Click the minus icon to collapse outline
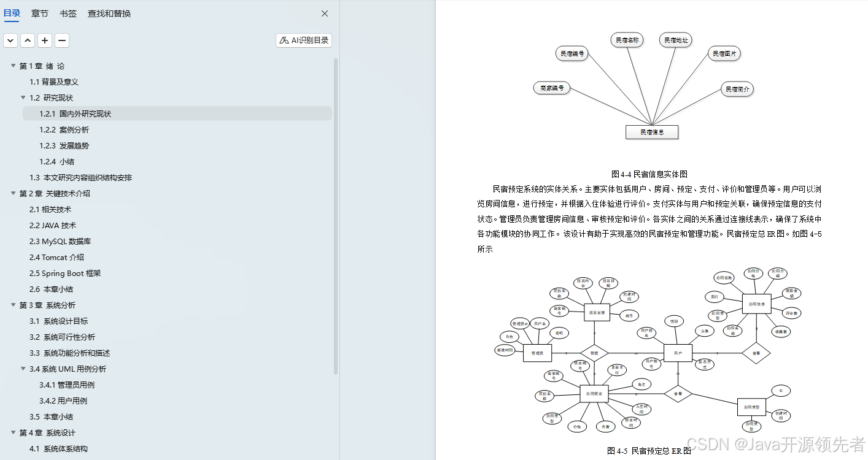The image size is (868, 460). tap(61, 40)
